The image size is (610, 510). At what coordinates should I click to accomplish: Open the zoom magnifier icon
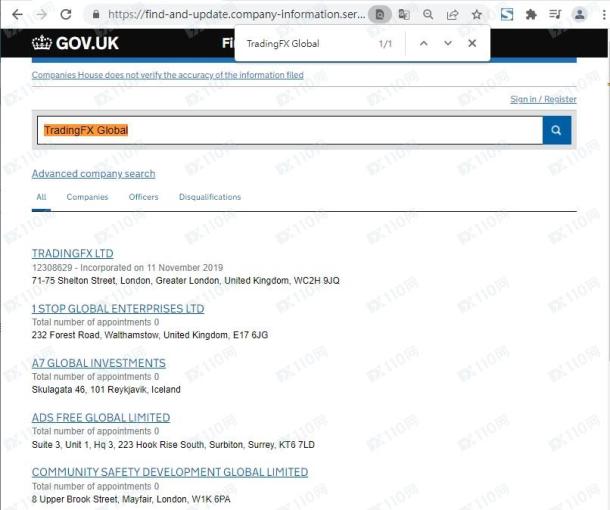point(428,15)
